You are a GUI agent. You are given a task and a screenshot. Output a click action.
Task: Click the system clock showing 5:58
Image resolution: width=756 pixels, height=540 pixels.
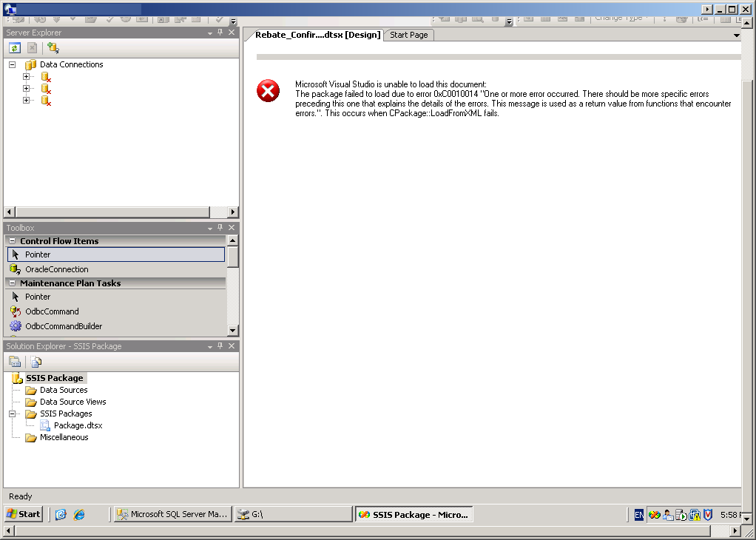point(729,515)
